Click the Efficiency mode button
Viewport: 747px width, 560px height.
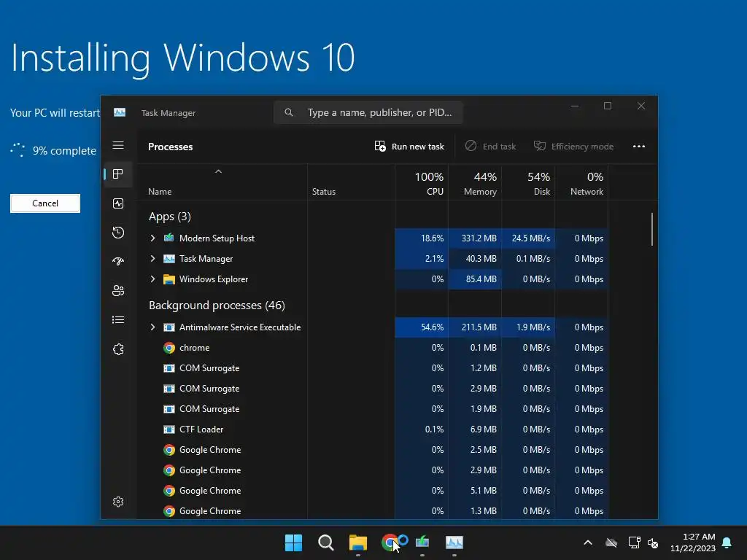[x=573, y=146]
